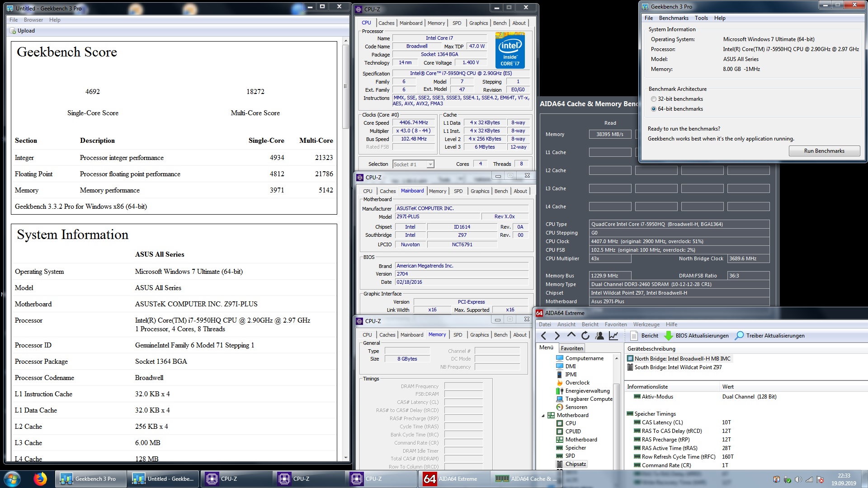Open Memory tab in Mainboard CPU-Z window
The height and width of the screenshot is (488, 868).
pos(437,191)
